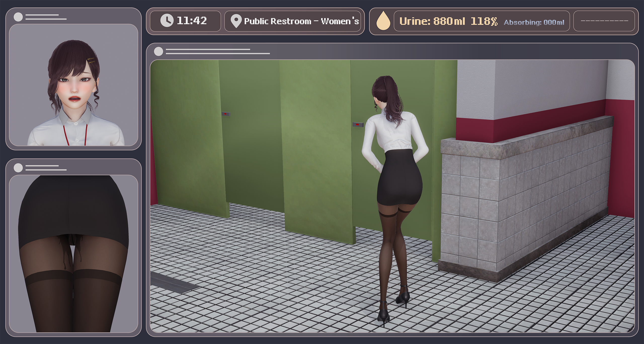
Task: Click the red lock indicator on the stall door beside the woman
Action: pos(358,124)
